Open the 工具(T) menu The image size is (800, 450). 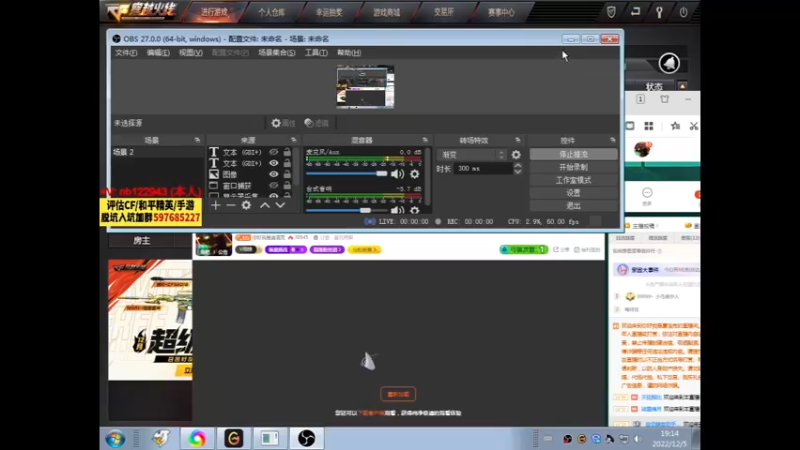pos(316,53)
